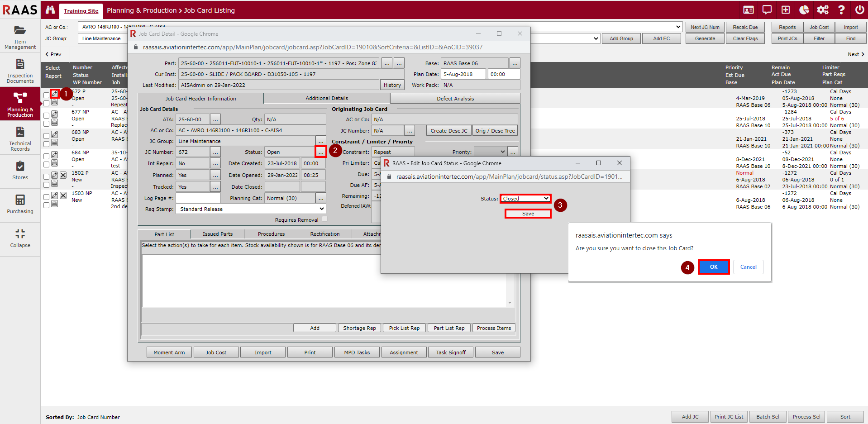Open the Status dropdown showing Closed
The width and height of the screenshot is (868, 424).
coord(525,199)
